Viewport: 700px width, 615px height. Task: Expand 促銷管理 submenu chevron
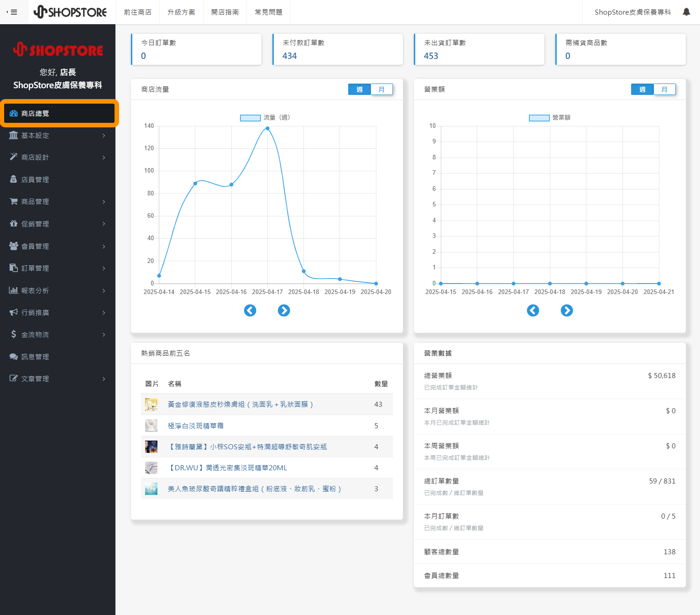coord(104,224)
